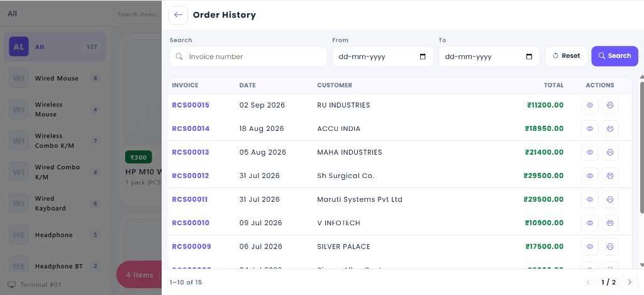Go back using the Order History arrow
The width and height of the screenshot is (644, 295).
point(178,15)
